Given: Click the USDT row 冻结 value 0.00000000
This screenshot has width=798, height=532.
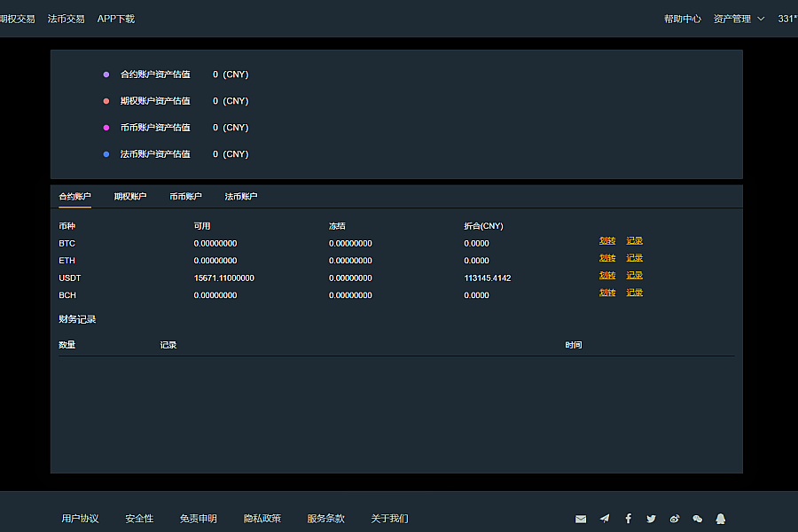Looking at the screenshot, I should (x=350, y=278).
